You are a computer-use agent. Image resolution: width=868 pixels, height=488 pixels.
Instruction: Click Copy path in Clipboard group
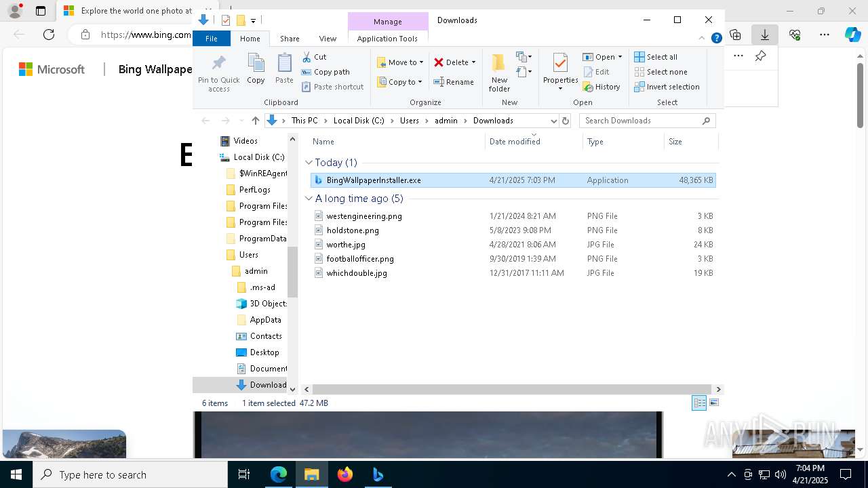click(x=325, y=72)
